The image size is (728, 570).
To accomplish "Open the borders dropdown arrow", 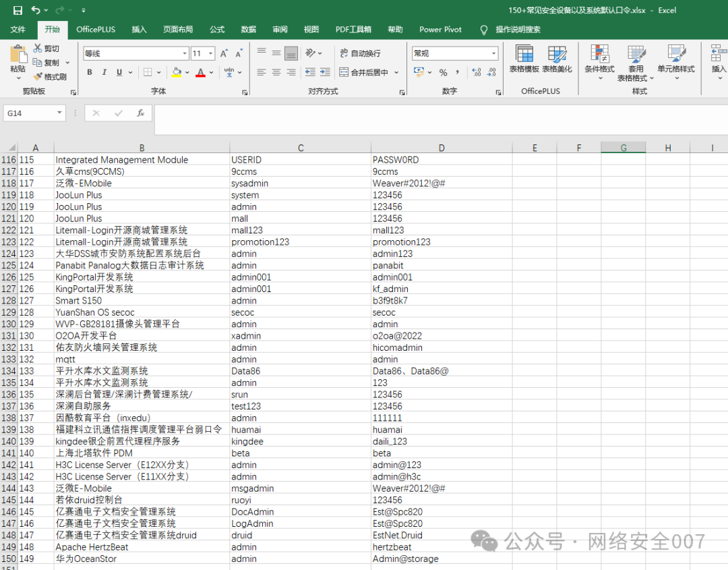I will click(x=159, y=72).
